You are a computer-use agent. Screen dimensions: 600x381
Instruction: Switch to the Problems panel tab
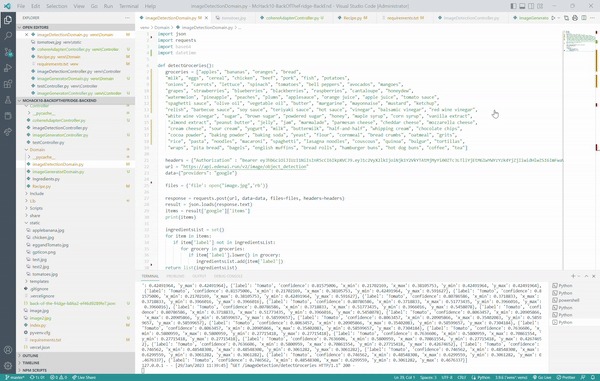(175, 276)
